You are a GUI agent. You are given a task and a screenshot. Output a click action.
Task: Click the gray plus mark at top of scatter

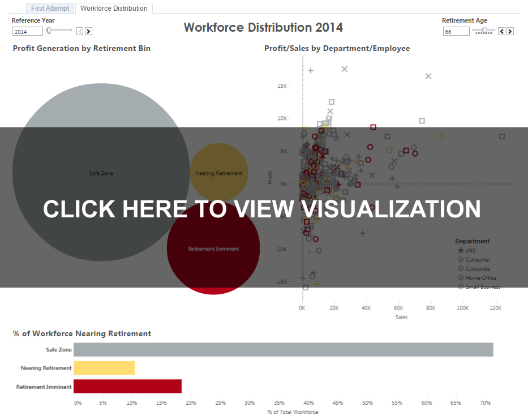(311, 70)
